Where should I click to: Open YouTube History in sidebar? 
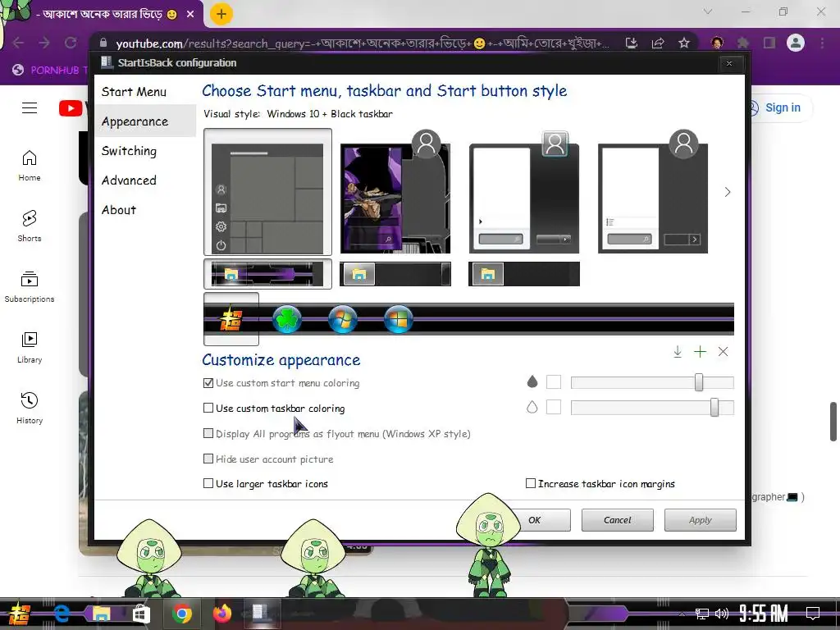[30, 409]
